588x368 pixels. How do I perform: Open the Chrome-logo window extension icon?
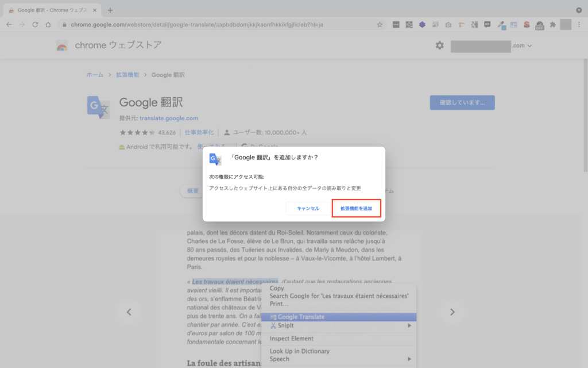tap(435, 25)
